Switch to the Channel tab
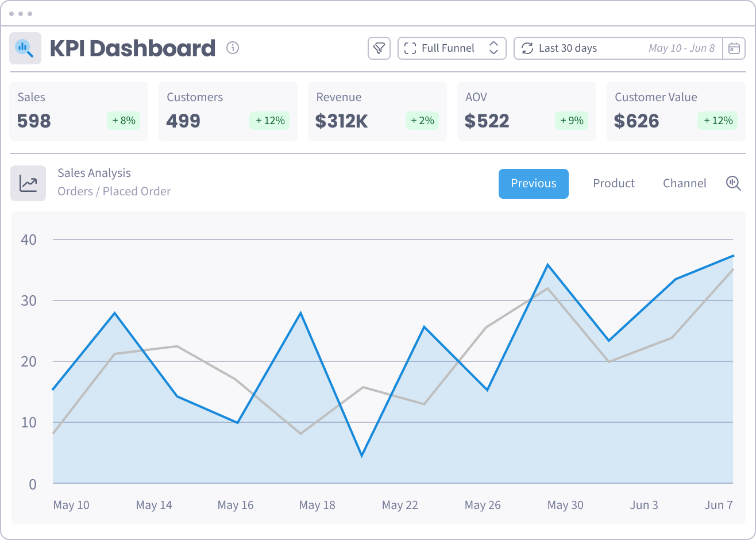756x540 pixels. (x=684, y=183)
